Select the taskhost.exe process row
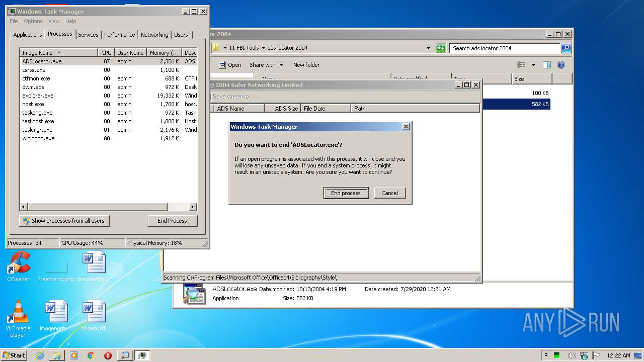The height and width of the screenshot is (362, 644). point(108,121)
